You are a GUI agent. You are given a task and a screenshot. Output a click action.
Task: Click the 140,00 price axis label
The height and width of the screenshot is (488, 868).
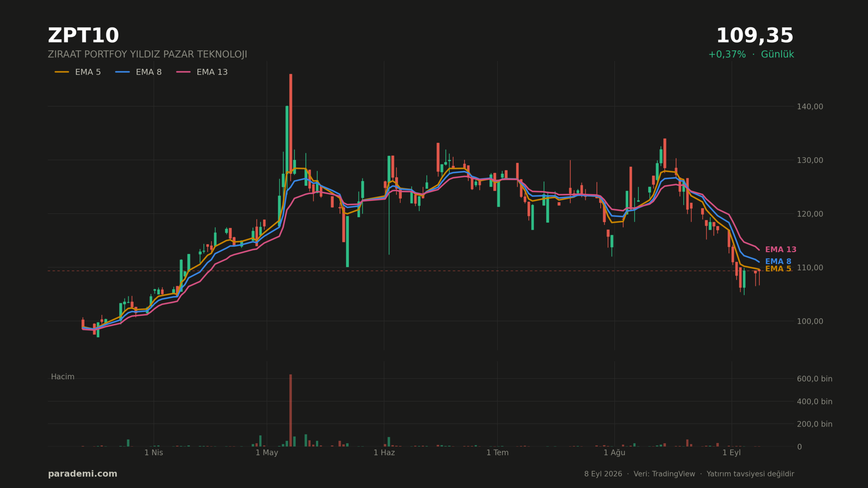(x=810, y=107)
